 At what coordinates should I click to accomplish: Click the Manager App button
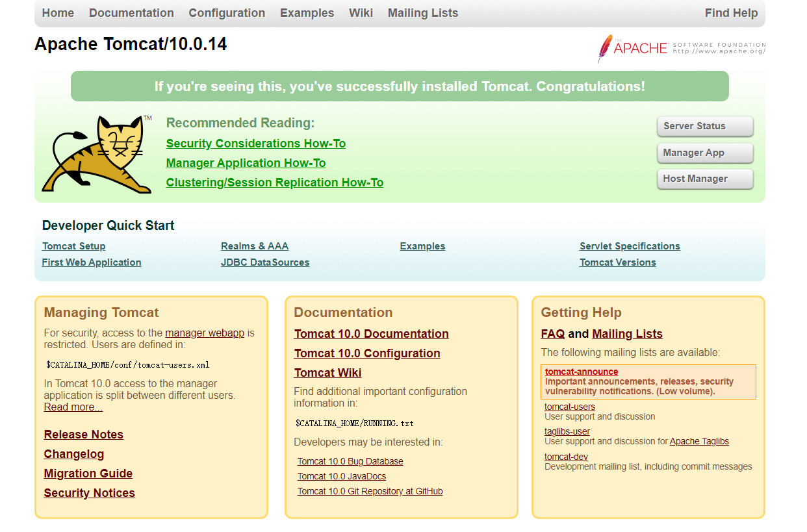(705, 153)
